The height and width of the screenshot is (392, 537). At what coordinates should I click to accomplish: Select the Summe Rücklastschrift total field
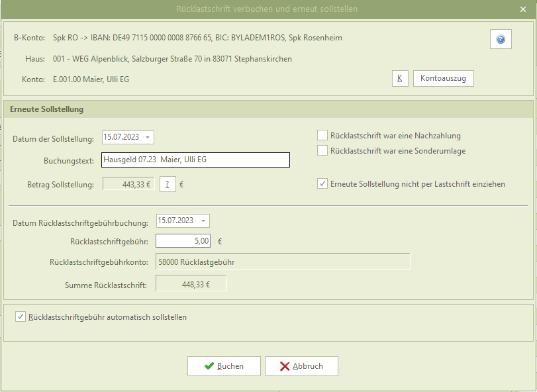[x=191, y=284]
